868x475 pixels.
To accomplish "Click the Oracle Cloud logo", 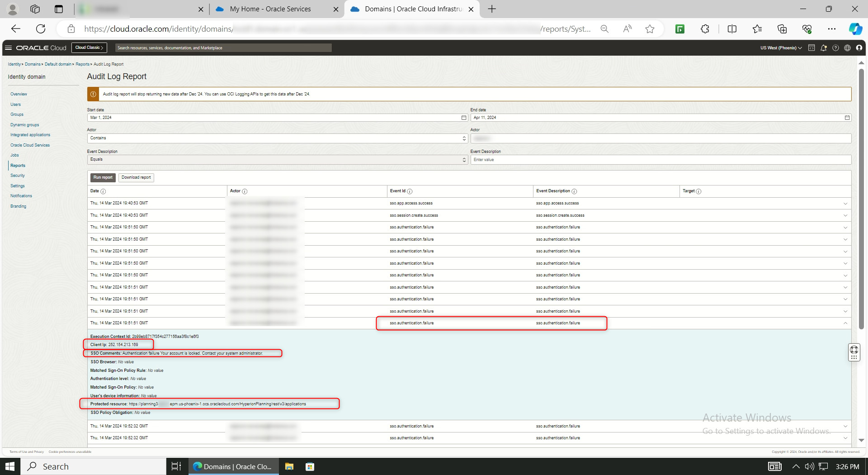I will coord(40,47).
